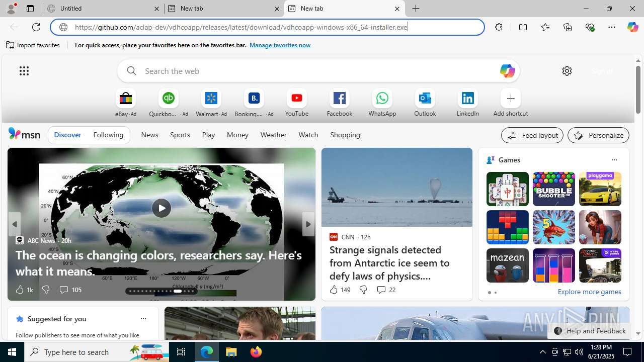644x362 pixels.
Task: Click the Add shortcut plus icon
Action: coord(511,99)
